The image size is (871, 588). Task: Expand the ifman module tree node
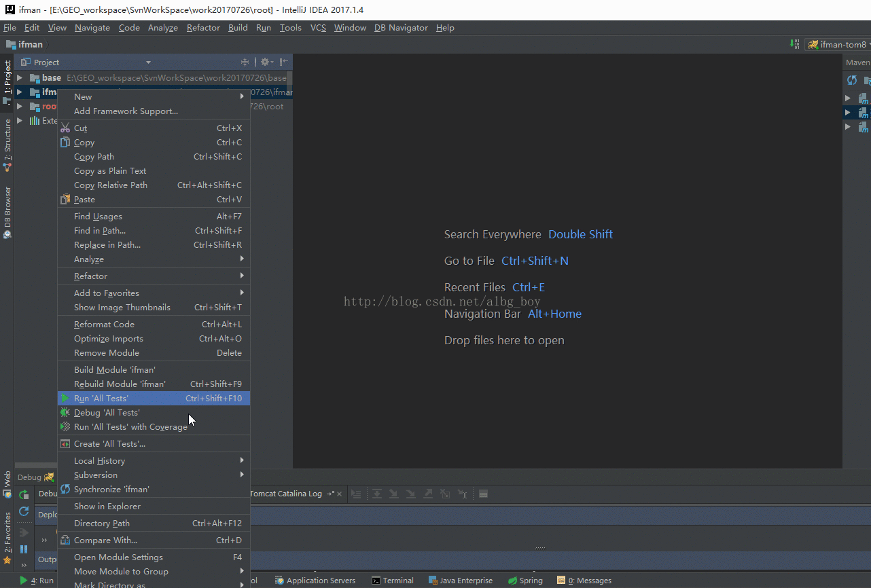coord(20,92)
